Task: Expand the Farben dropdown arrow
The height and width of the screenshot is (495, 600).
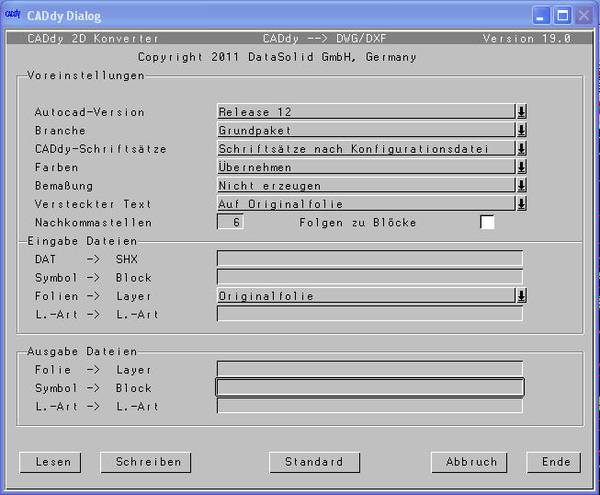Action: coord(521,167)
